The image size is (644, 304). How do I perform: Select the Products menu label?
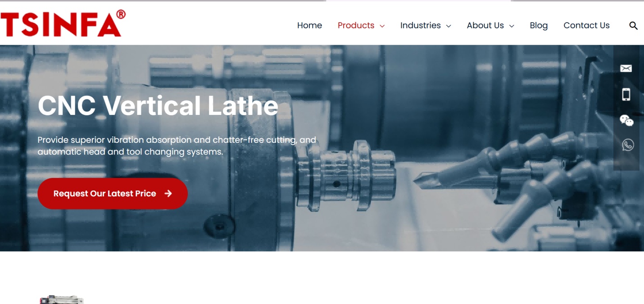pos(356,25)
